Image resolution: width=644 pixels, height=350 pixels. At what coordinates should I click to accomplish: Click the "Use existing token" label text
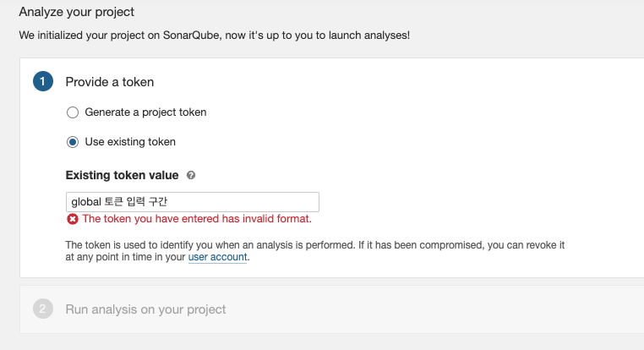coord(130,142)
